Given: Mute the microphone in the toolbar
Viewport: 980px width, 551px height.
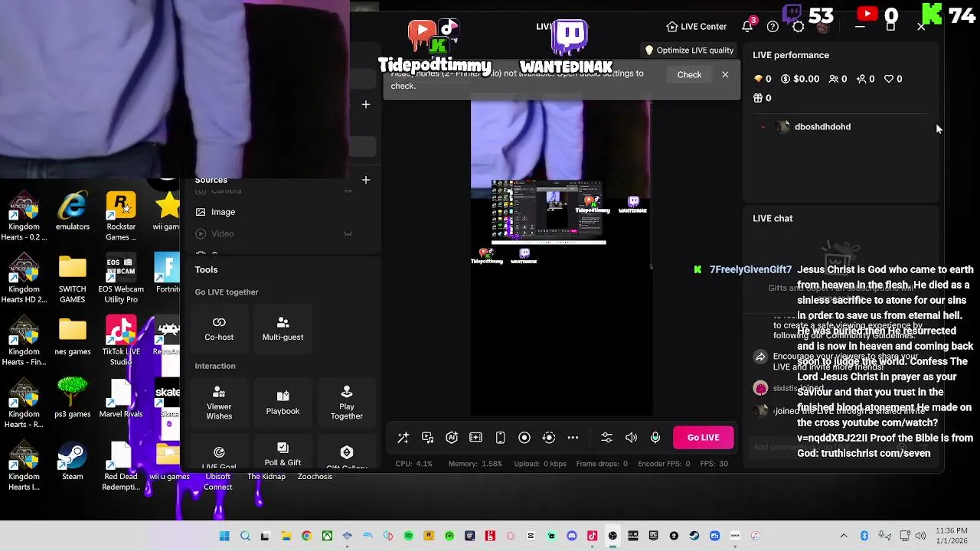Looking at the screenshot, I should point(655,438).
